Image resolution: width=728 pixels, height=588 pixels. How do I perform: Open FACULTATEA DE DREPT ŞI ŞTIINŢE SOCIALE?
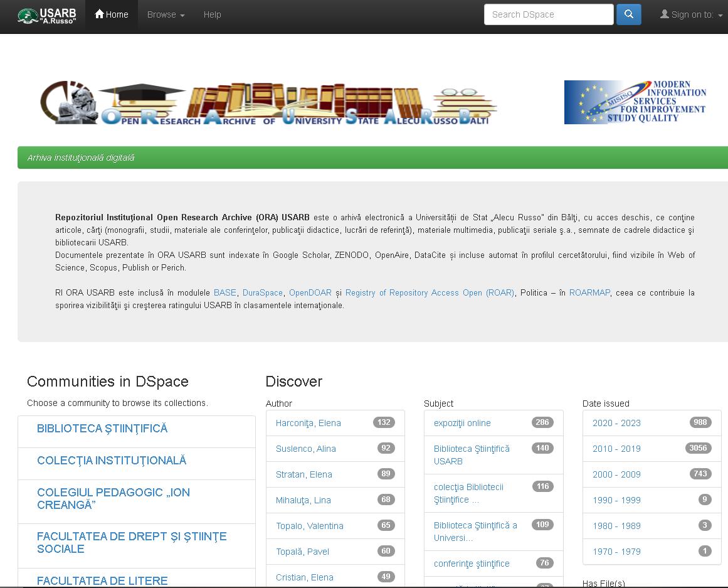[x=132, y=543]
